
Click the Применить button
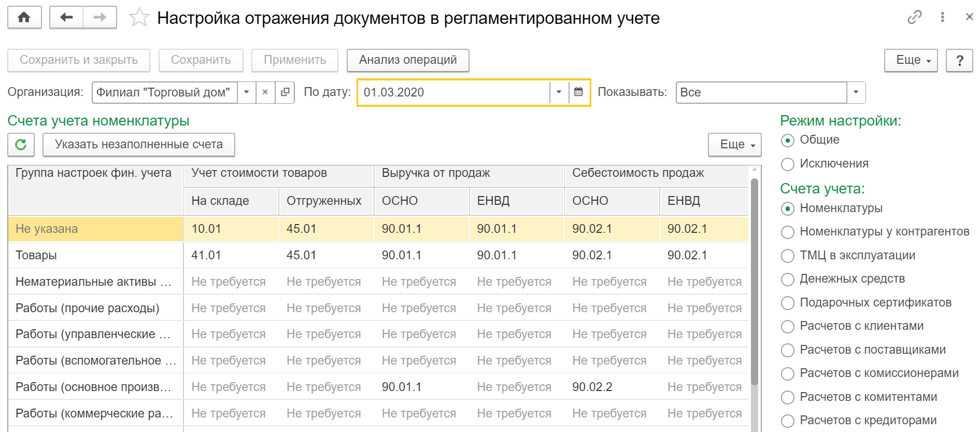pyautogui.click(x=295, y=60)
